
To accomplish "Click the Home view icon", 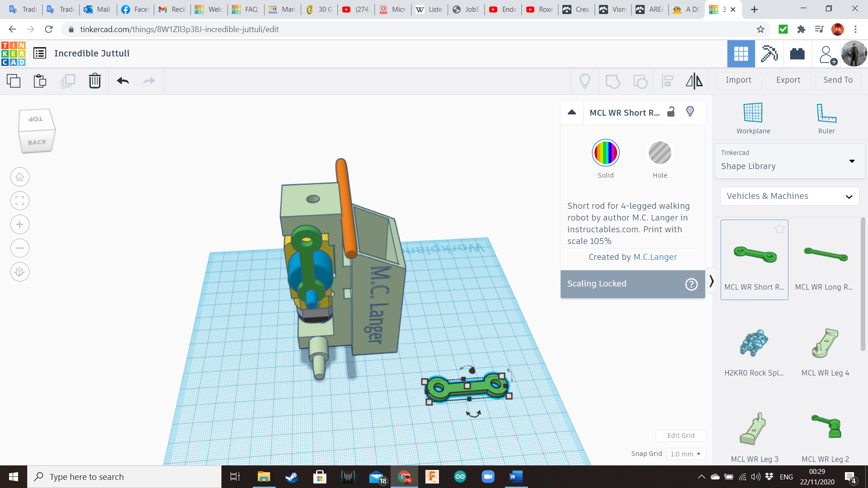I will [20, 177].
